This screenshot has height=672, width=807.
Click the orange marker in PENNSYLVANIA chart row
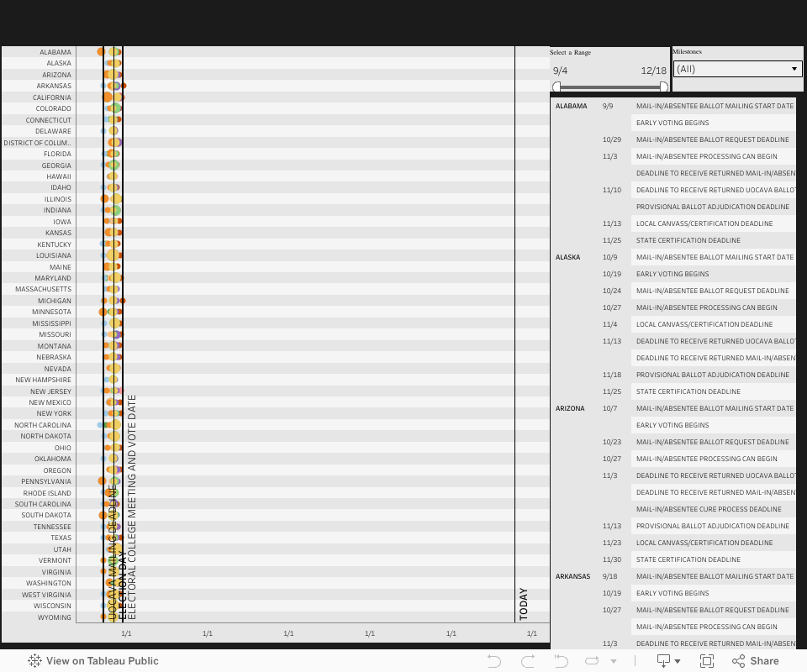point(102,480)
